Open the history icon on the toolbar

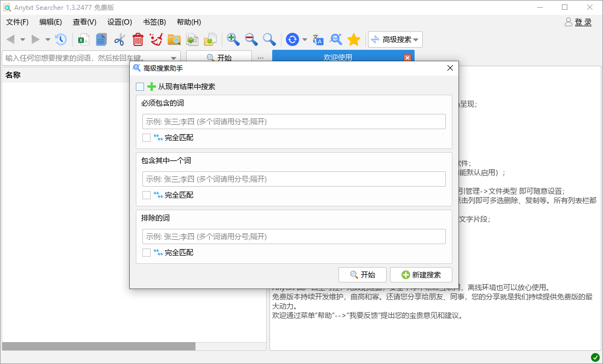click(60, 39)
